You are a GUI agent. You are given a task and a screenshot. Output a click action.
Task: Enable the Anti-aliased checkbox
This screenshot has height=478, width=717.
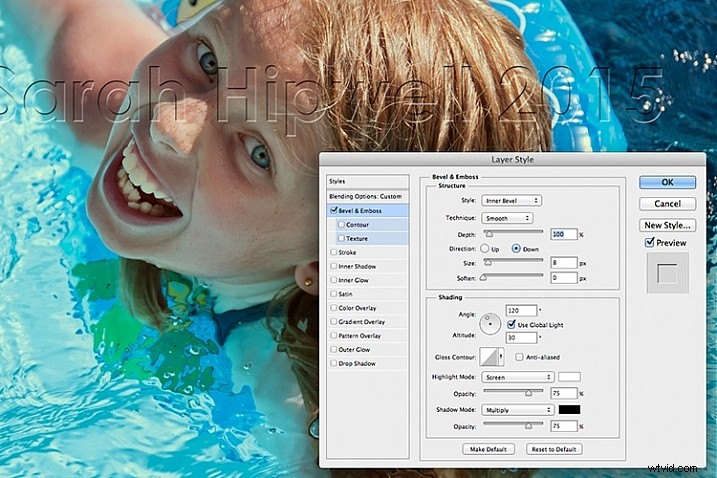pyautogui.click(x=519, y=357)
